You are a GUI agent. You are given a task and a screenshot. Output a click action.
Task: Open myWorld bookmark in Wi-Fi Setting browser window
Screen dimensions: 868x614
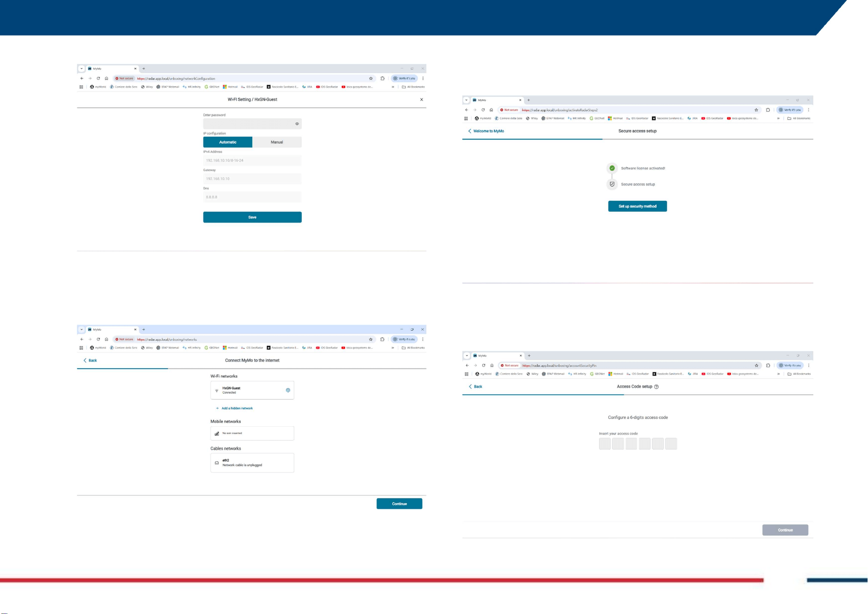click(98, 87)
